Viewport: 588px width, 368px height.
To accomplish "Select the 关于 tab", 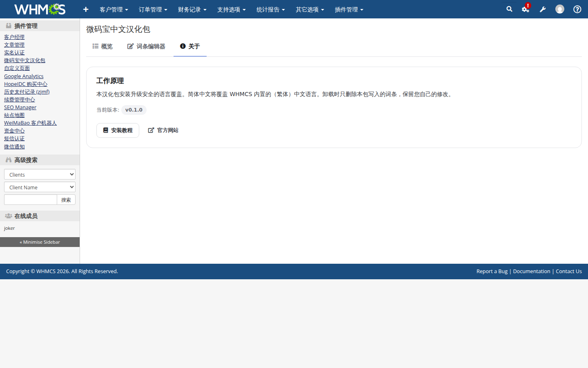I will (190, 46).
